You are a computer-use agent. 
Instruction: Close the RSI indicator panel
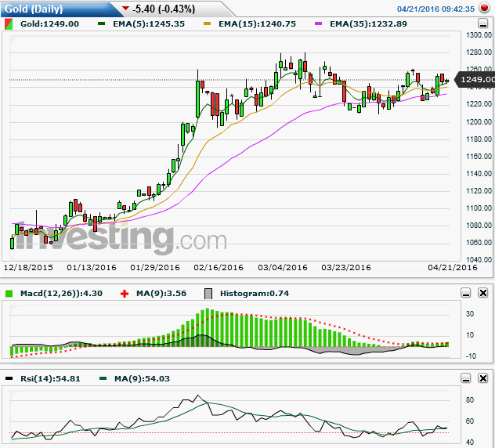[x=483, y=378]
